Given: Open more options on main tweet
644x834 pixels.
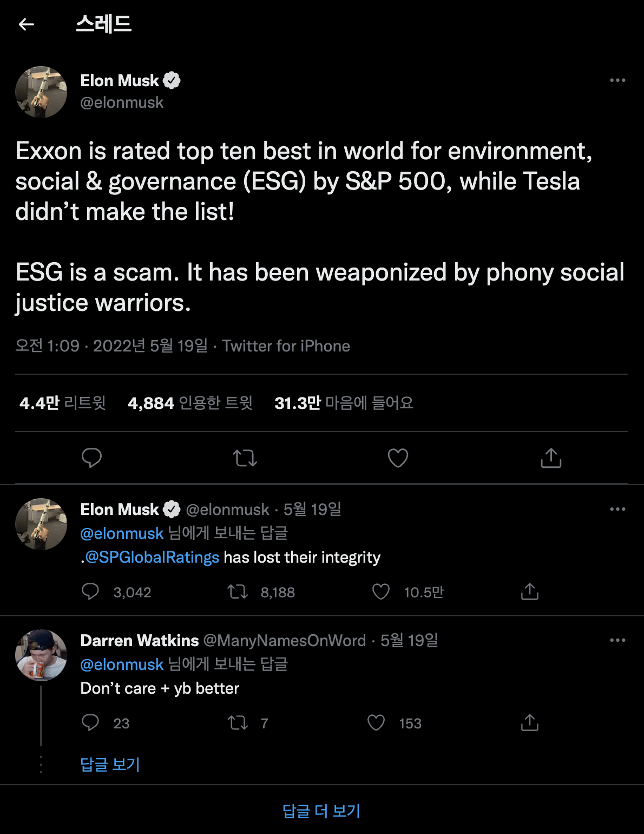Looking at the screenshot, I should tap(617, 80).
